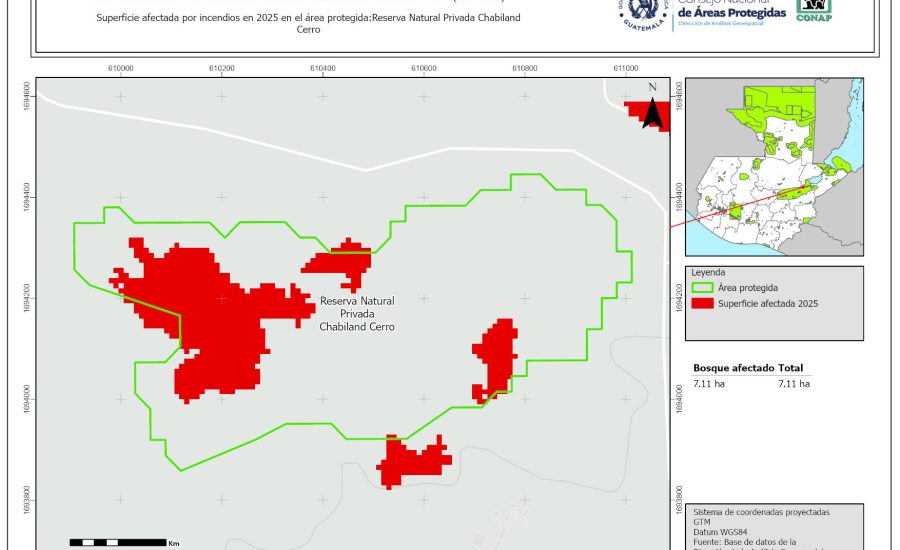Click the black north arrow symbol

pos(652,108)
